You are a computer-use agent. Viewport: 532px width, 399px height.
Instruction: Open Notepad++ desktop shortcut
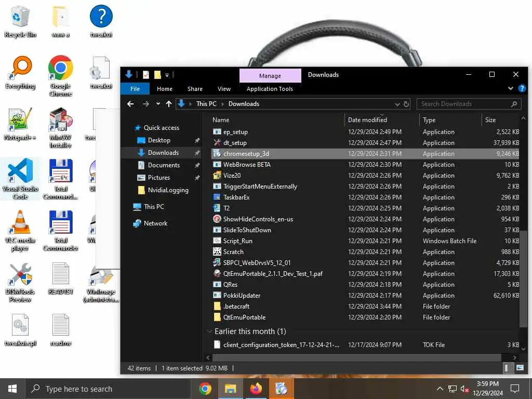click(20, 124)
